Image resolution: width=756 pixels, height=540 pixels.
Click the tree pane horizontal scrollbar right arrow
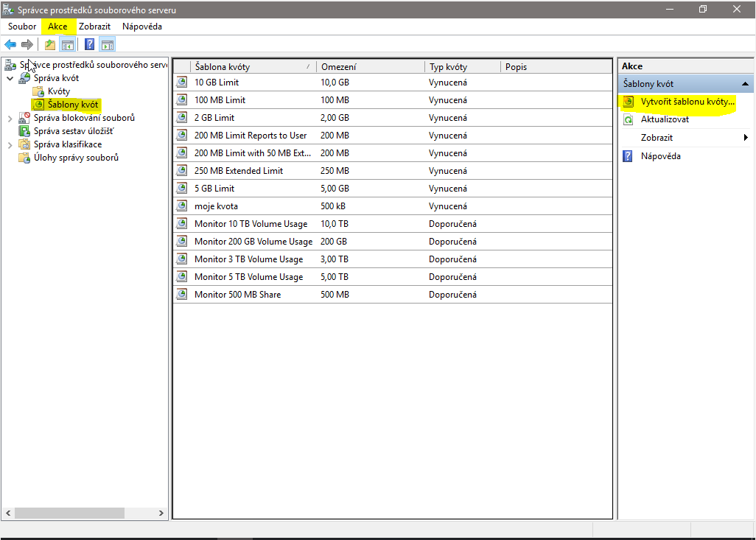163,513
